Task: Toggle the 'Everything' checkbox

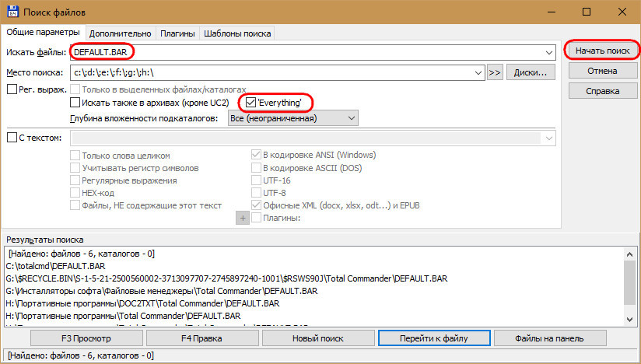Action: click(x=251, y=103)
